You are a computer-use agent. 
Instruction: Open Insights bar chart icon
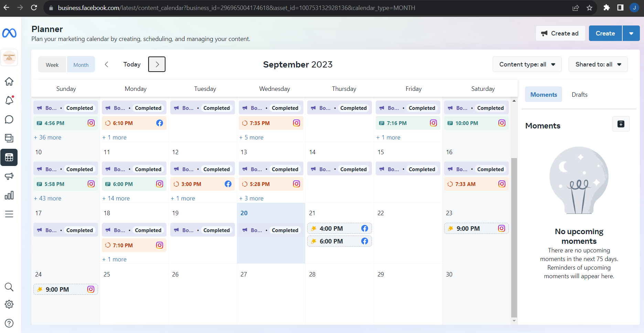pos(9,195)
